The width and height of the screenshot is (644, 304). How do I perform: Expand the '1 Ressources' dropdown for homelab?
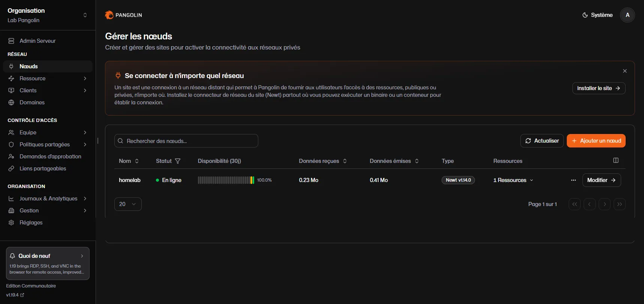pos(513,180)
